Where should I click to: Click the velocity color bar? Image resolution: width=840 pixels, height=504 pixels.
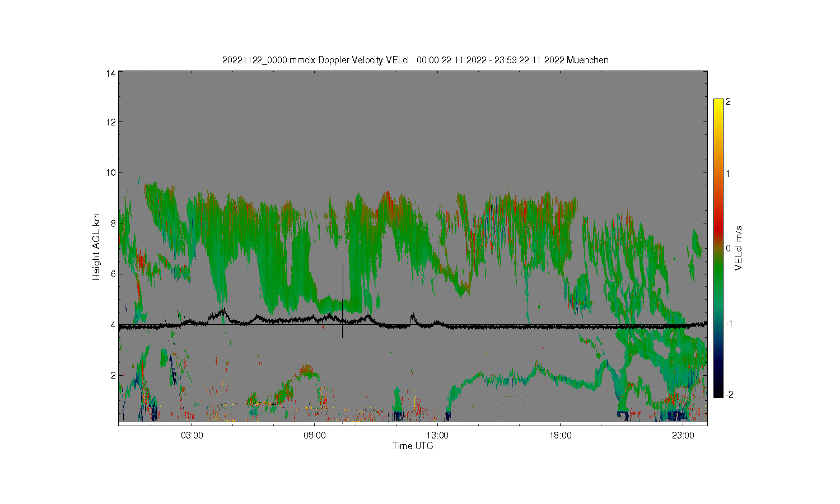point(718,248)
